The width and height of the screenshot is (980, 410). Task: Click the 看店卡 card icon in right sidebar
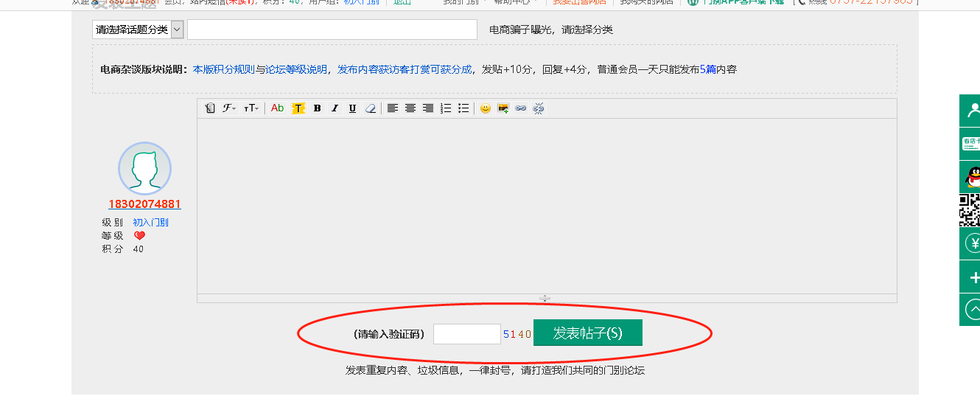pos(970,144)
